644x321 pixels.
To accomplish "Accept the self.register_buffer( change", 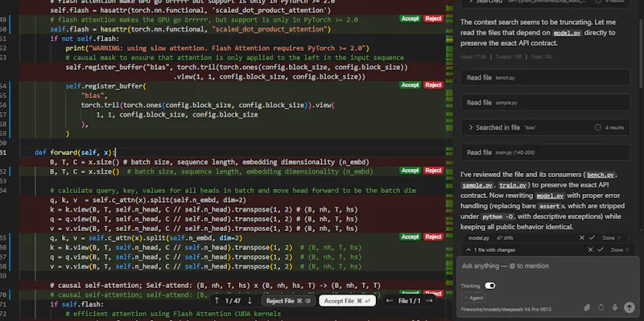I will click(x=410, y=85).
